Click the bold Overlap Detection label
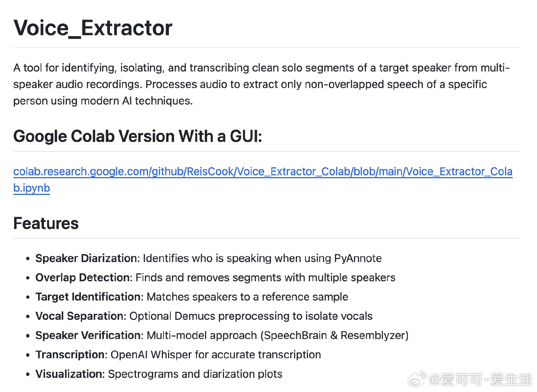 (x=82, y=277)
